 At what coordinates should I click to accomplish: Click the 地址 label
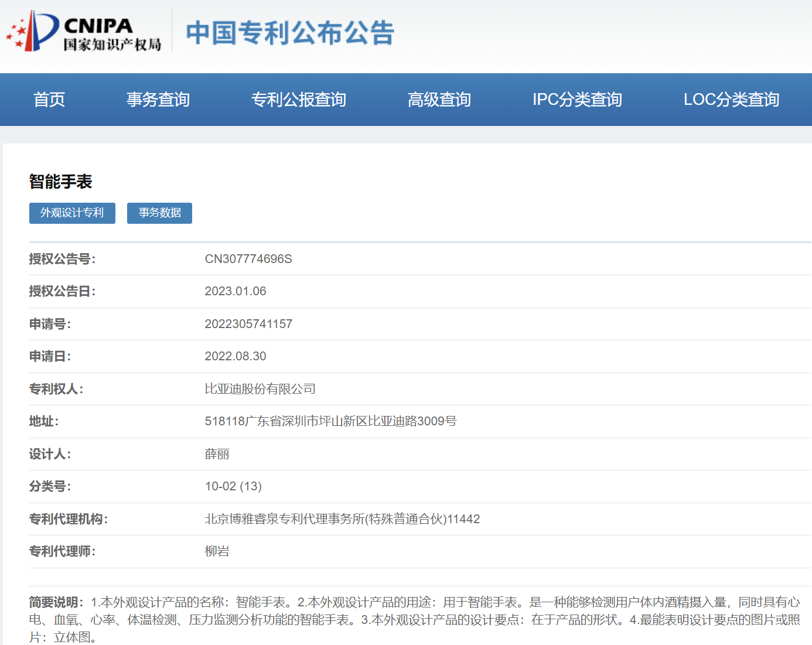click(44, 421)
